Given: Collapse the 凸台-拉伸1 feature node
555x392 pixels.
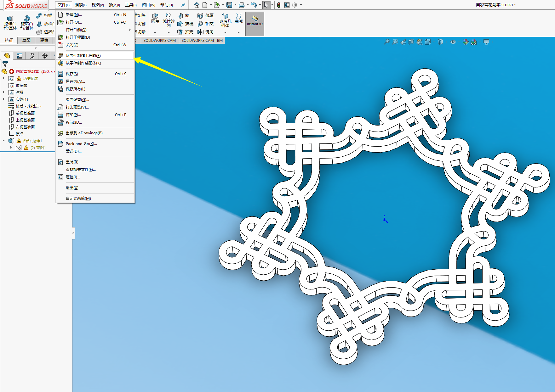Looking at the screenshot, I should pyautogui.click(x=4, y=141).
